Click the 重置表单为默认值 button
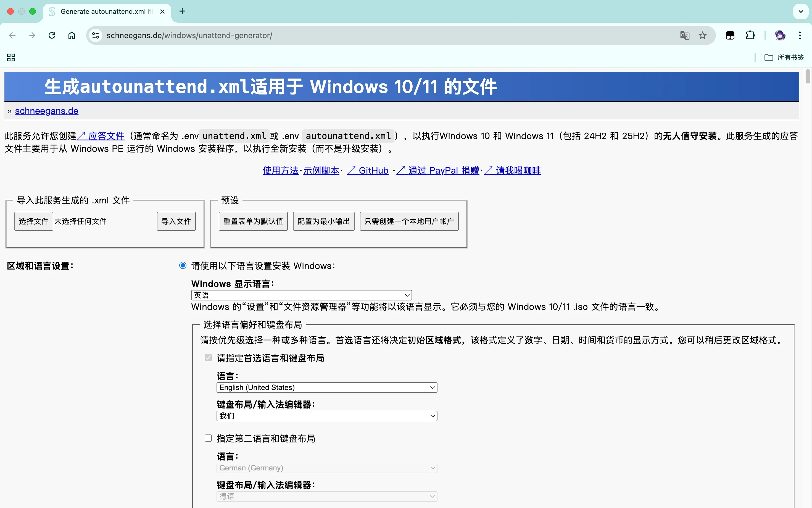This screenshot has height=508, width=812. coord(252,221)
